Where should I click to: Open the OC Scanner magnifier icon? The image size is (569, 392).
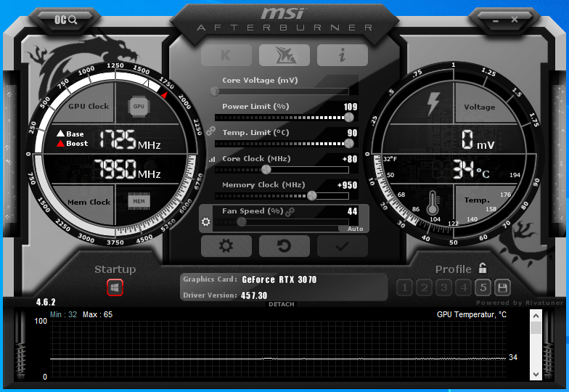click(65, 20)
